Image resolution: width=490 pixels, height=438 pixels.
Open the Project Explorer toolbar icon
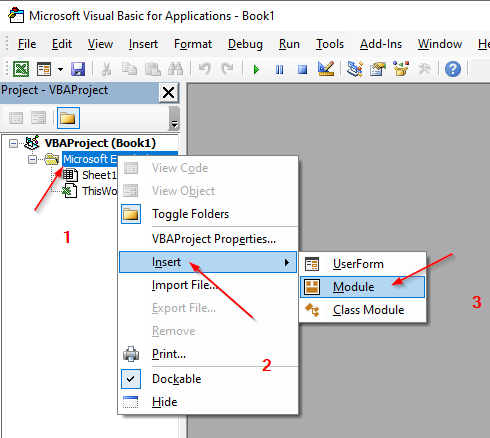(355, 69)
